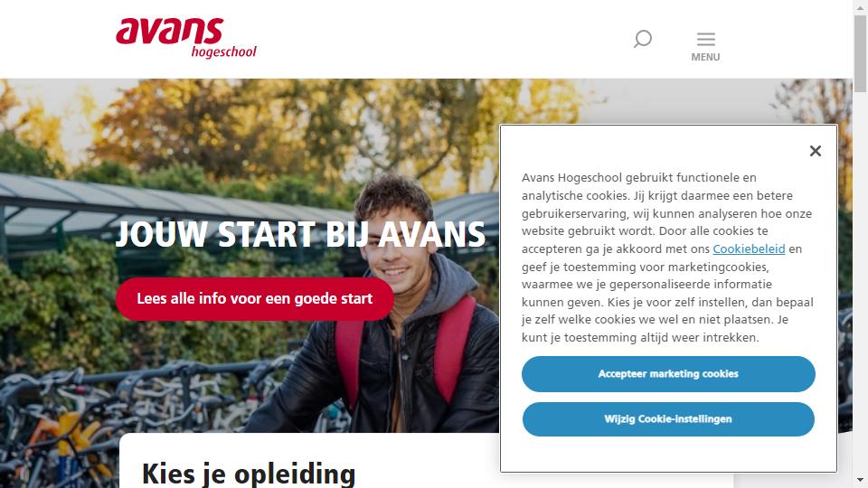
Task: Click the word hogeschool in the logo
Action: coord(223,52)
